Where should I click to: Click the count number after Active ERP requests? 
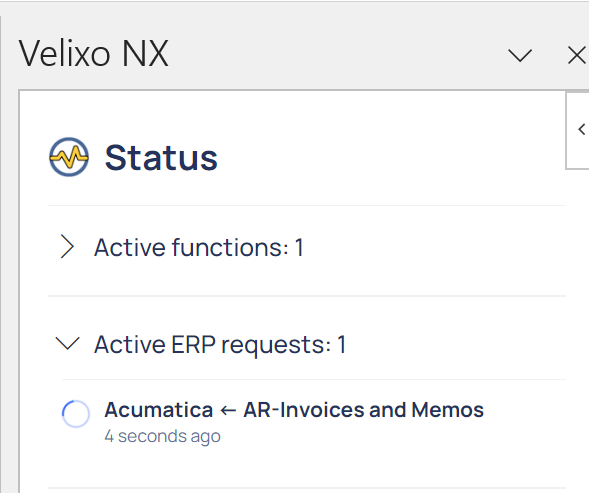click(x=341, y=345)
